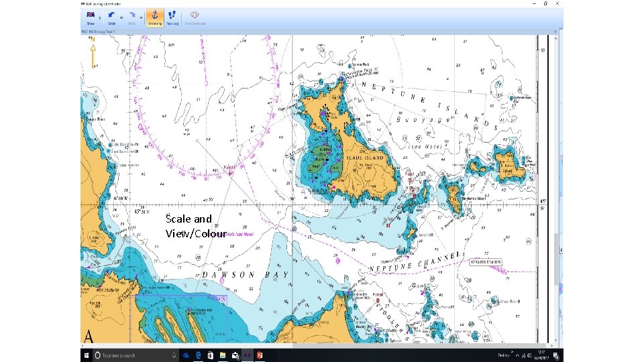The image size is (644, 362).
Task: Switch to the RYA chart plotter taskbar icon
Action: pyautogui.click(x=248, y=355)
